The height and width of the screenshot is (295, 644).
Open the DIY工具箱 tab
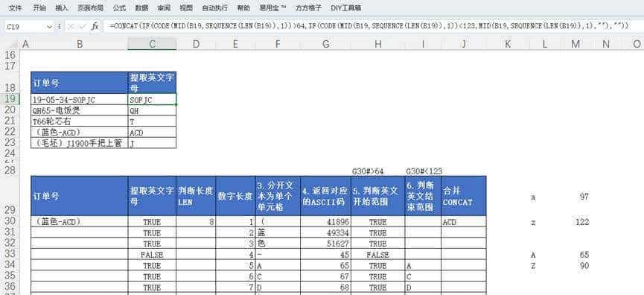[345, 7]
